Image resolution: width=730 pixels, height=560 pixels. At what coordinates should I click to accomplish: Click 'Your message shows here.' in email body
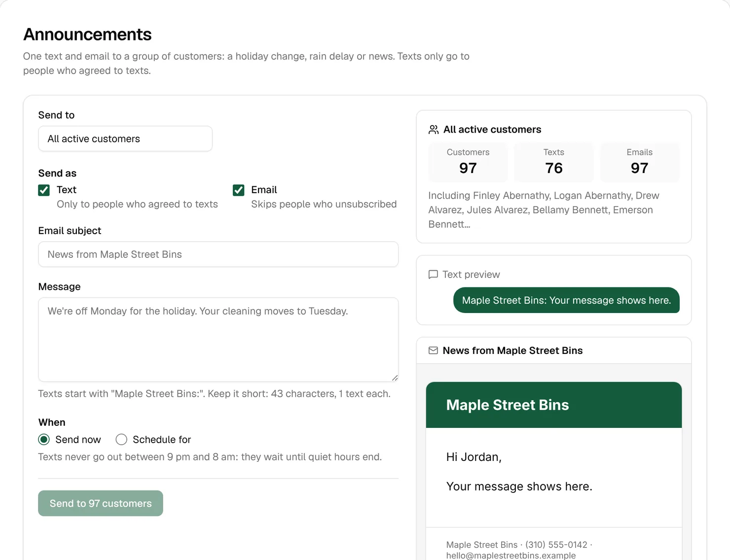click(519, 487)
